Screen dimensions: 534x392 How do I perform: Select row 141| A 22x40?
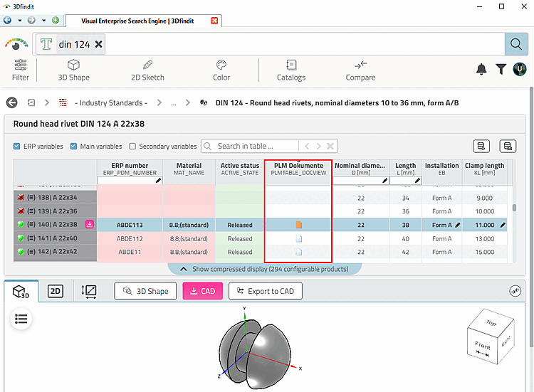click(x=55, y=238)
